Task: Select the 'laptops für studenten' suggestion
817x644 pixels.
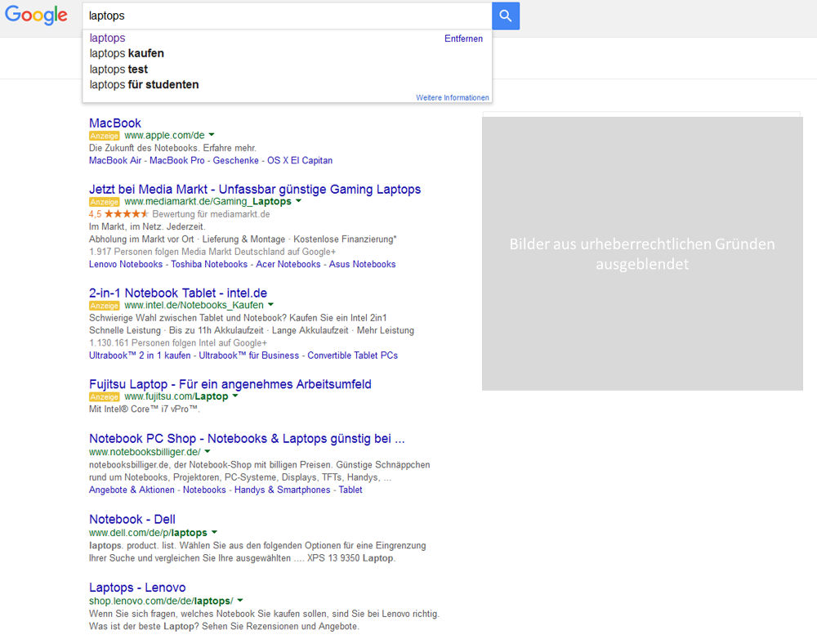Action: pyautogui.click(x=144, y=84)
